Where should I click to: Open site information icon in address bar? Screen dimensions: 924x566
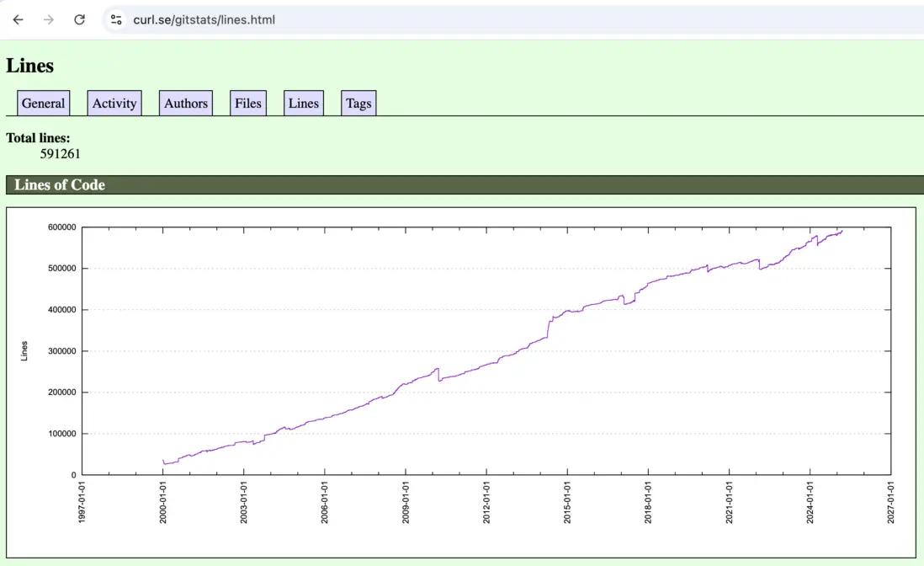coord(116,19)
